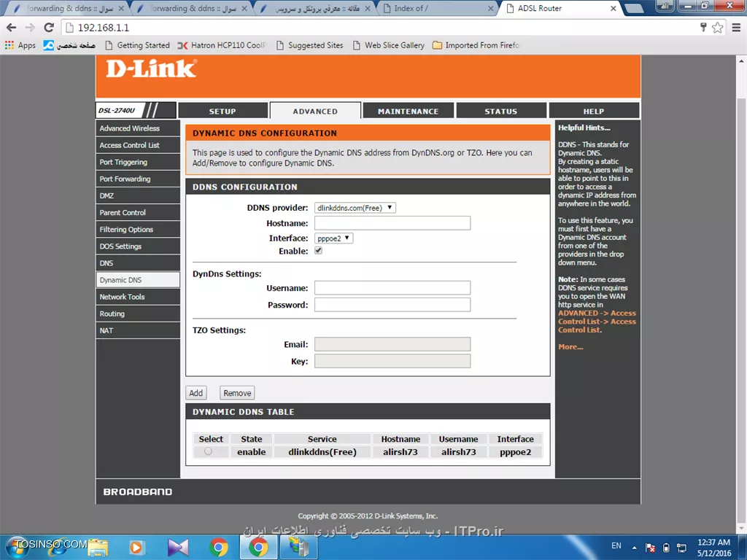Open Network Tools sidebar item
Viewport: 747px width, 560px height.
(138, 297)
